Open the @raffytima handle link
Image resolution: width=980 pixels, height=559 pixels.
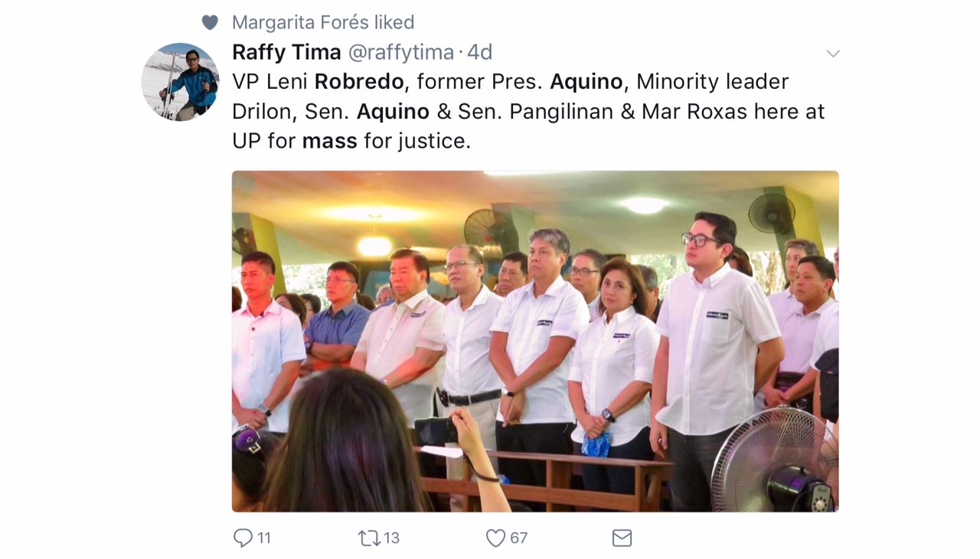[401, 53]
